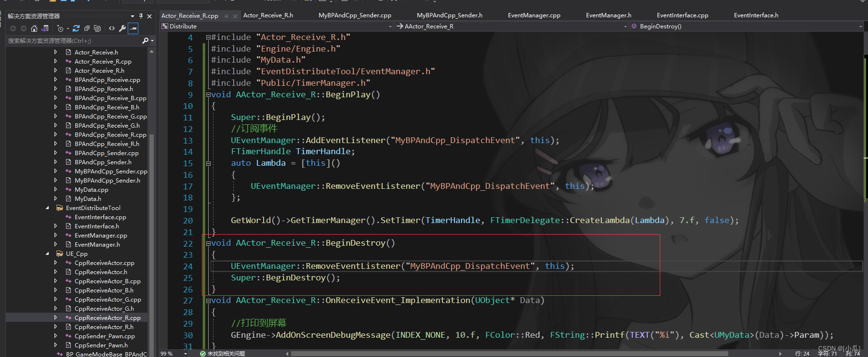Collapse the BeginDestroy function at line 22
868x357 pixels.
tap(208, 243)
